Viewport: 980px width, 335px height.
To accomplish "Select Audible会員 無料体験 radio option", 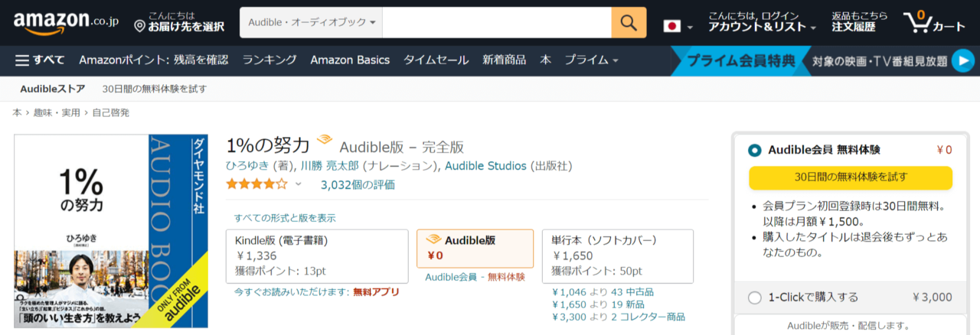I will (755, 151).
